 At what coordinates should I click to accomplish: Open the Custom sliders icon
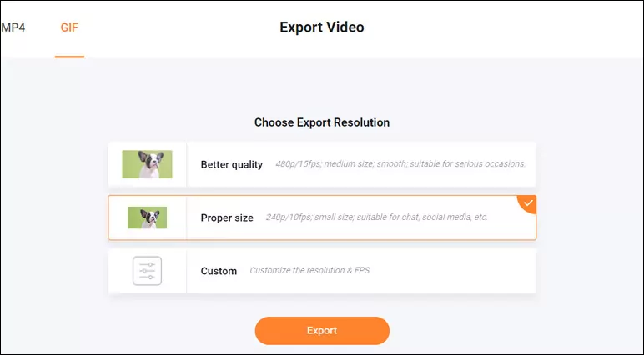tap(147, 271)
